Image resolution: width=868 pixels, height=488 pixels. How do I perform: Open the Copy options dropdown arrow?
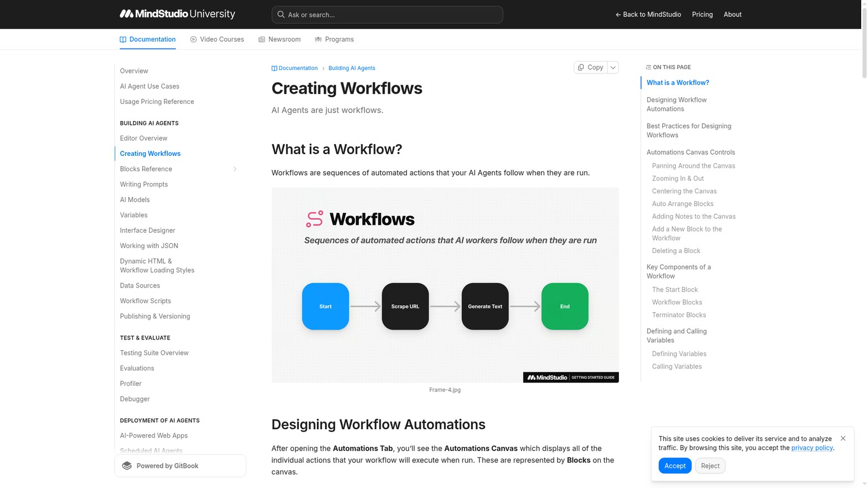pos(613,67)
